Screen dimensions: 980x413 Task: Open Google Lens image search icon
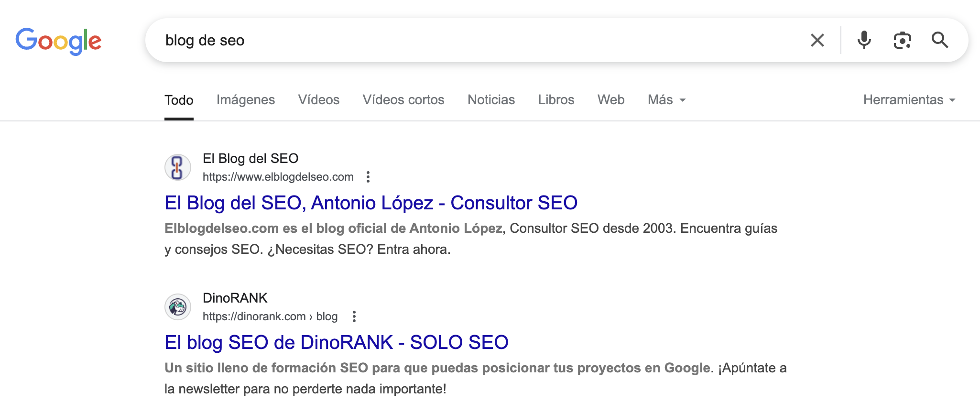[x=902, y=41]
